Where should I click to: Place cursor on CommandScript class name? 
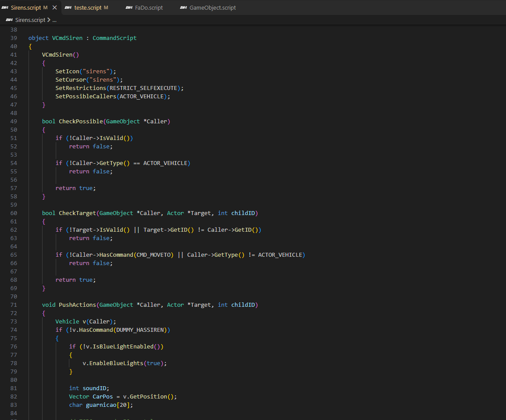(x=115, y=38)
